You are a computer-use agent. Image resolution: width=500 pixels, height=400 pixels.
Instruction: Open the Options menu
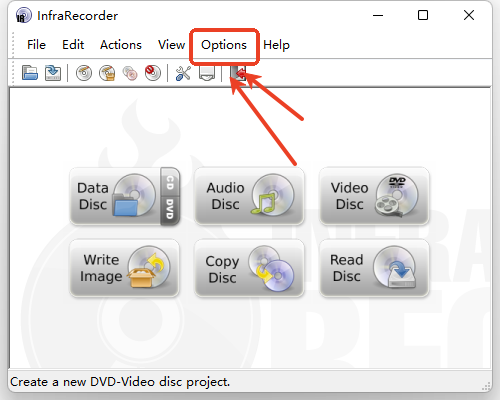(x=224, y=45)
